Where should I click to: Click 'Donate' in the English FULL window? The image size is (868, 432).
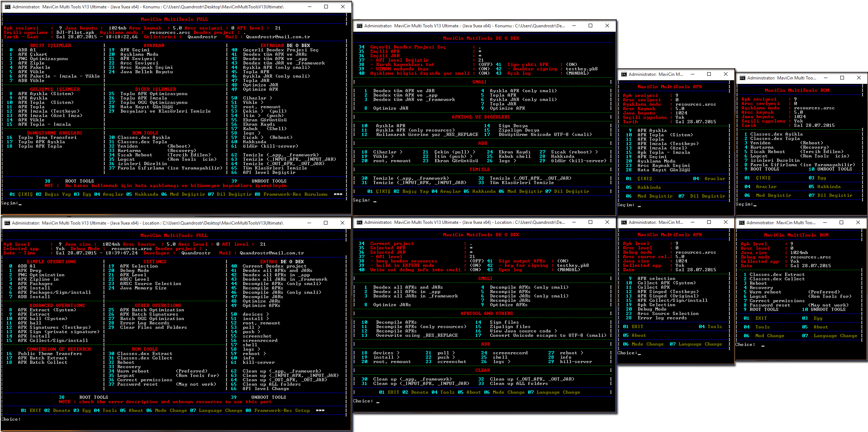(62, 410)
